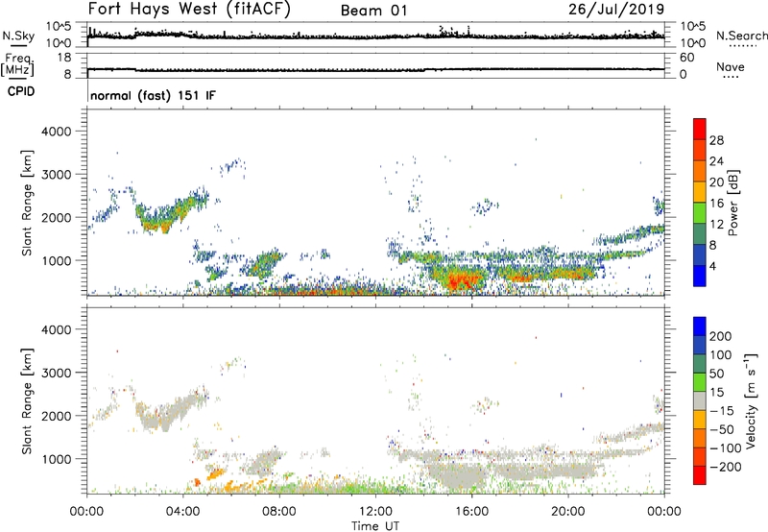Click the strong red echo near 15:30 in power panel

pyautogui.click(x=460, y=282)
